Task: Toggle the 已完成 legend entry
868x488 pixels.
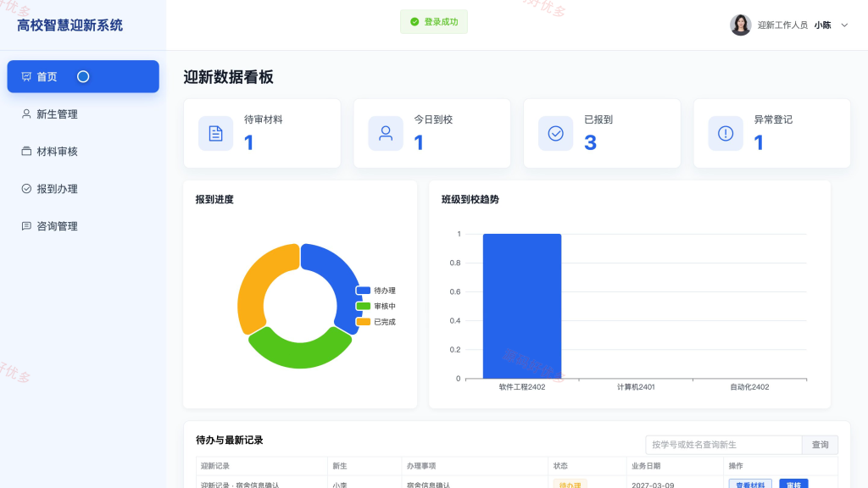Action: pyautogui.click(x=376, y=321)
